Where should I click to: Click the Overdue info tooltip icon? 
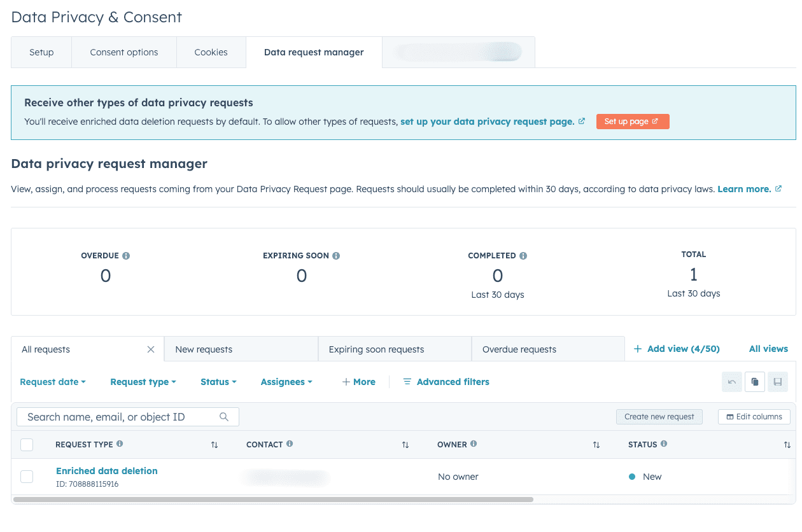[x=126, y=255]
